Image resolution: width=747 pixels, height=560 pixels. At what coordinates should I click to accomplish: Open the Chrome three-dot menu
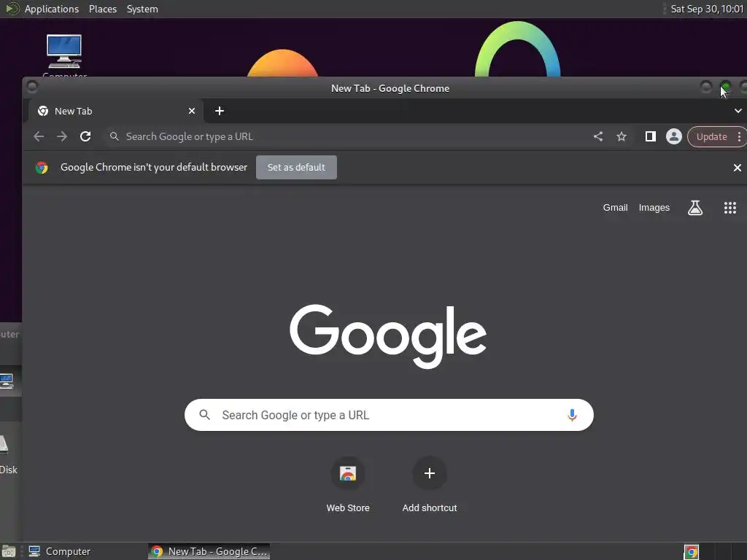(x=739, y=136)
